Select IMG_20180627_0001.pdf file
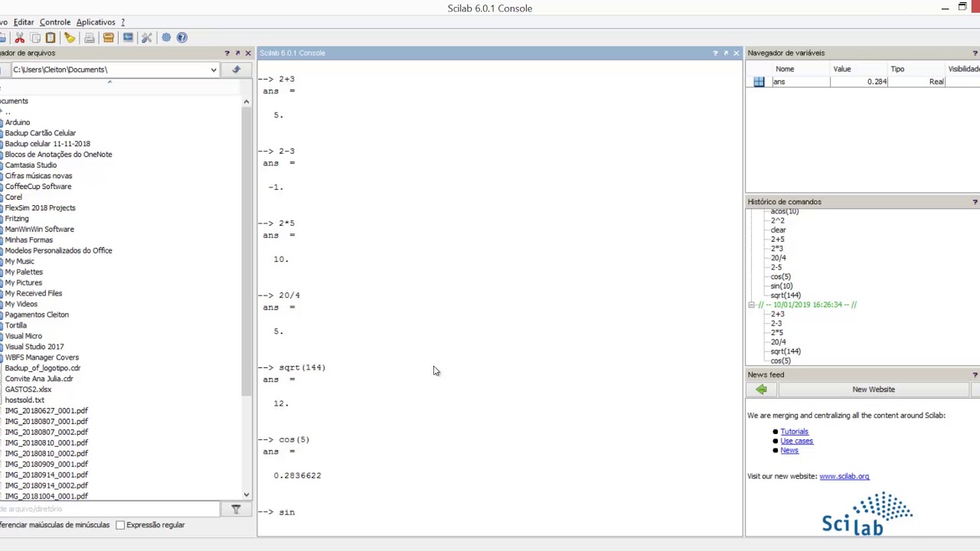 (x=47, y=411)
